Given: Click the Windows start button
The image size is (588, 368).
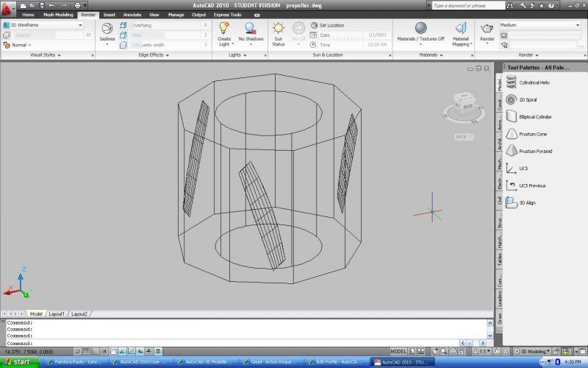Looking at the screenshot, I should pos(18,362).
